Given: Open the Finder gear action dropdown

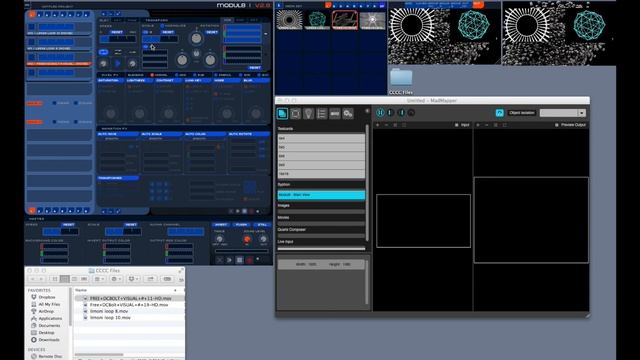Looking at the screenshot, I should coord(117,279).
